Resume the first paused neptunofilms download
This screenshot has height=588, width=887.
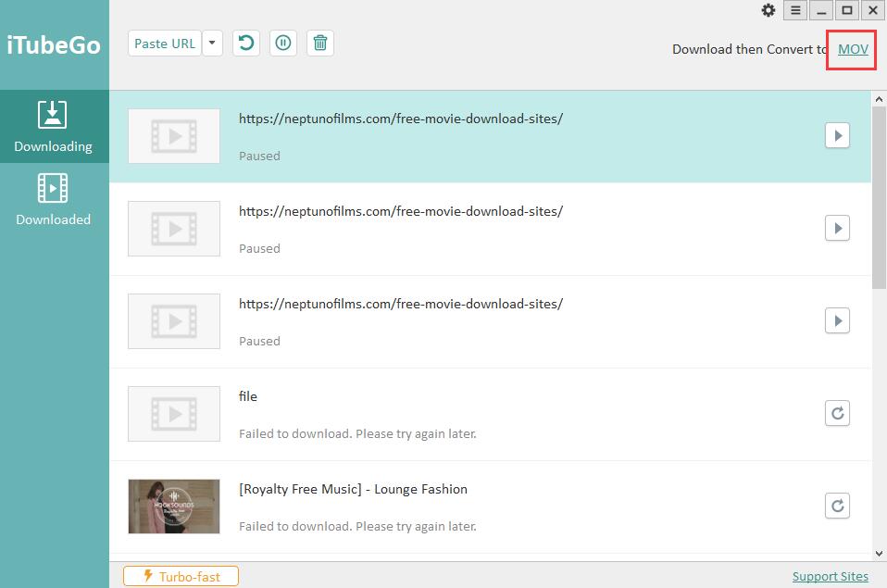coord(837,136)
